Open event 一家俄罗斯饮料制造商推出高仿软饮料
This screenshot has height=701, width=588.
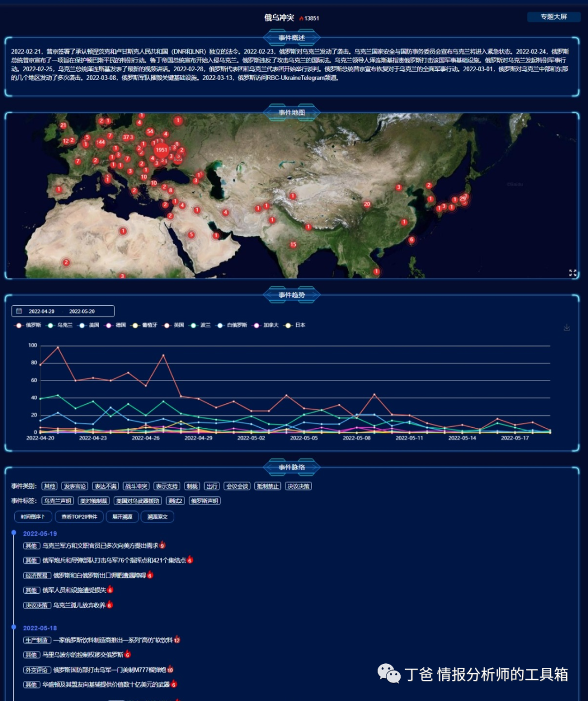pyautogui.click(x=113, y=640)
